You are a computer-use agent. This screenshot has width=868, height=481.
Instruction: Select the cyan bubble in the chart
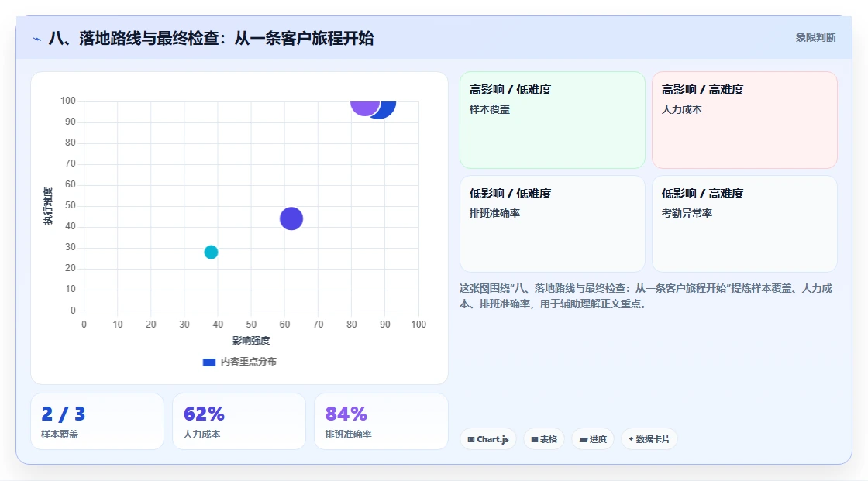point(211,252)
